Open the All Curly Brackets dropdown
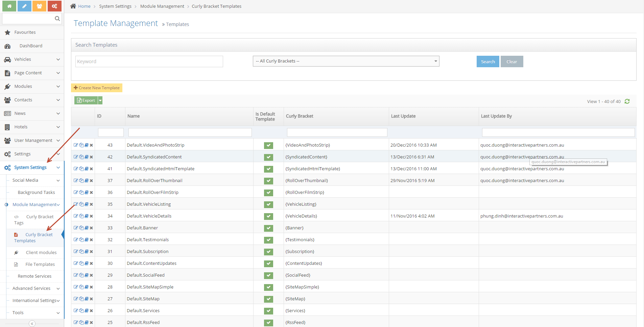Screen dimensions: 644x327 pyautogui.click(x=346, y=61)
